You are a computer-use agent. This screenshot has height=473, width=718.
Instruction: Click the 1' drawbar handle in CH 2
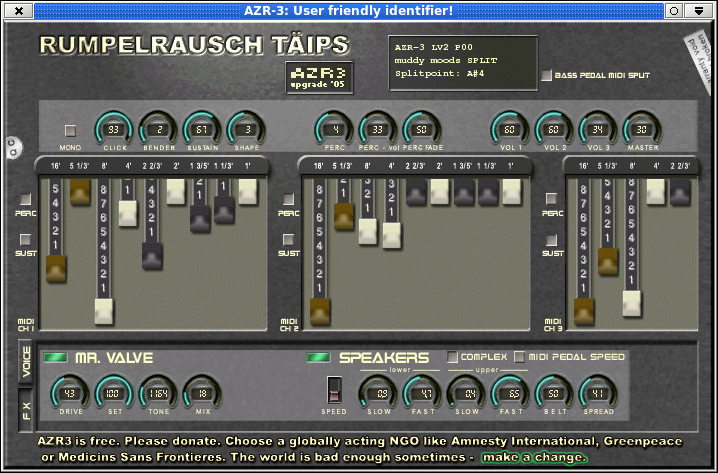coord(511,192)
